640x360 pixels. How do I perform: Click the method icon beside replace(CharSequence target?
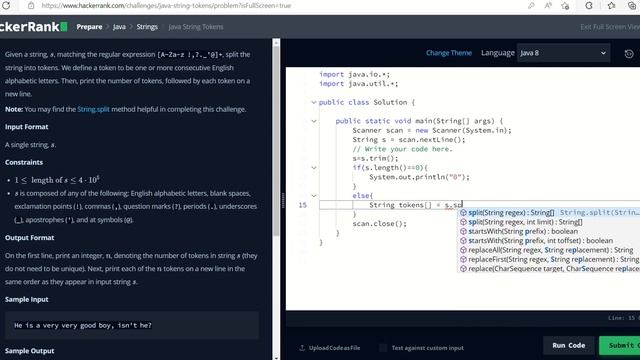click(463, 269)
